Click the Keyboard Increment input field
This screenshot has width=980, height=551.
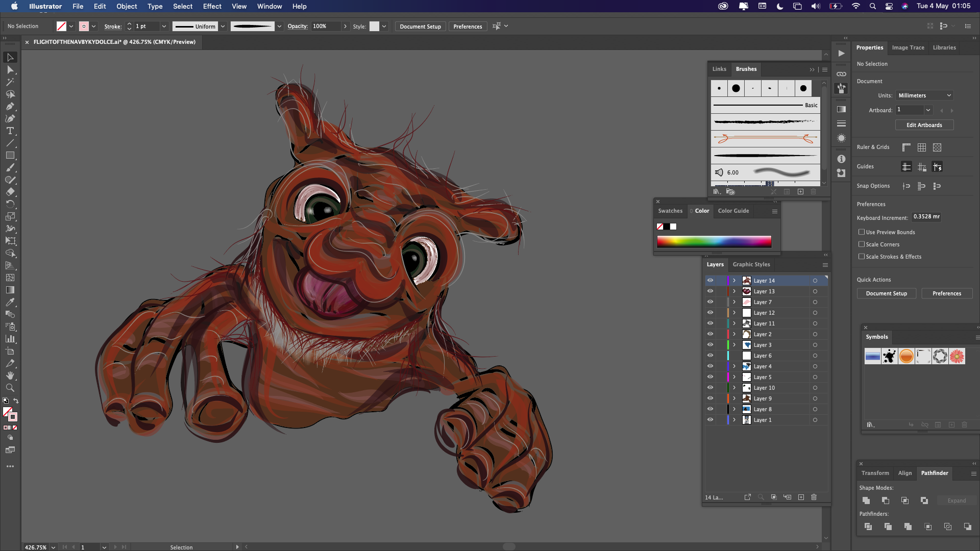[x=926, y=217]
